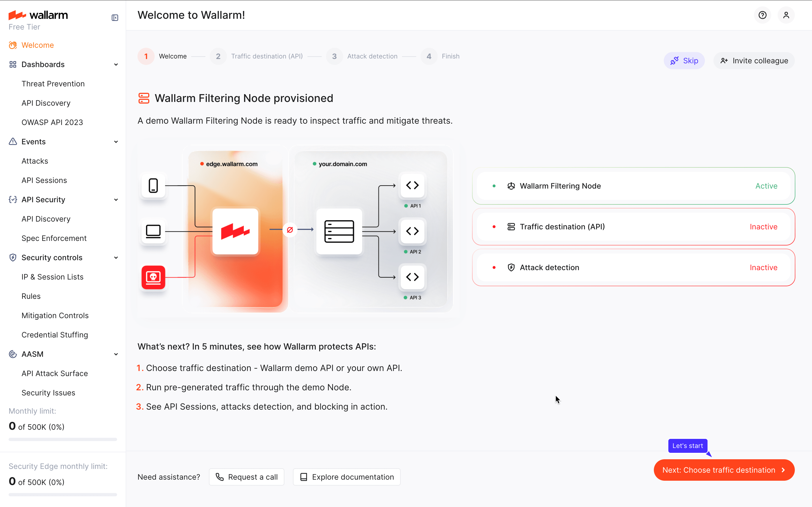This screenshot has width=812, height=507.
Task: Collapse the Security controls section
Action: (x=116, y=257)
